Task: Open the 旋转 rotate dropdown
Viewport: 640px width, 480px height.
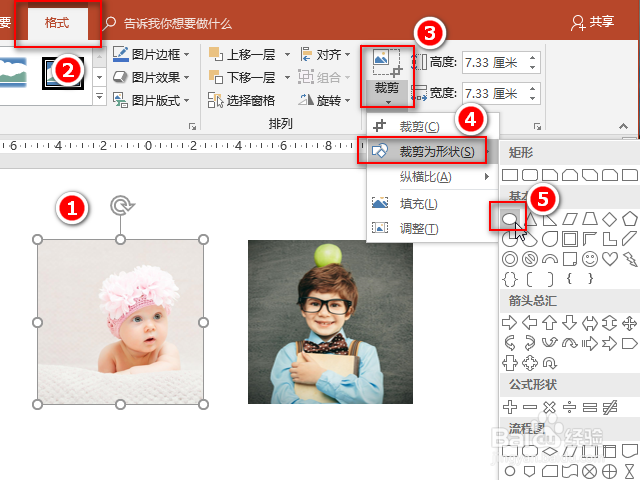Action: coord(325,100)
